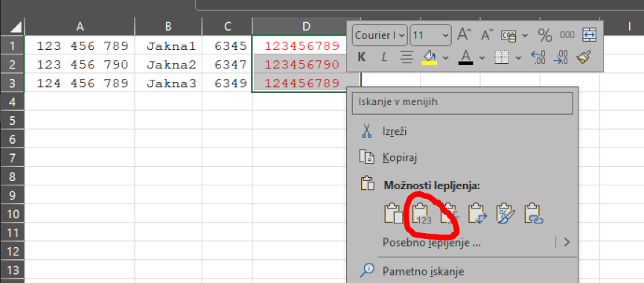Viewport: 644px width, 283px height.
Task: Choose Izreži from context menu
Action: (x=462, y=131)
